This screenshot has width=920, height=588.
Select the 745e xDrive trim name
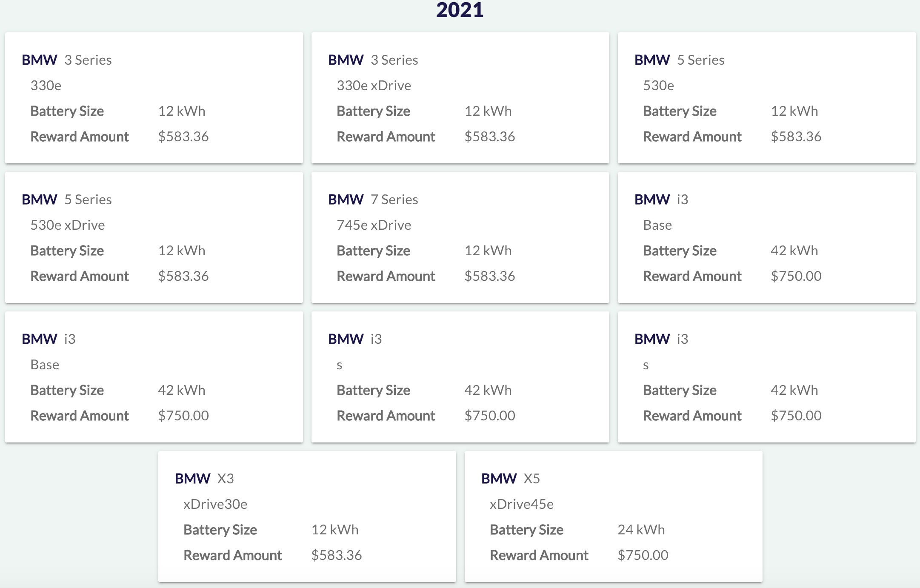point(374,225)
